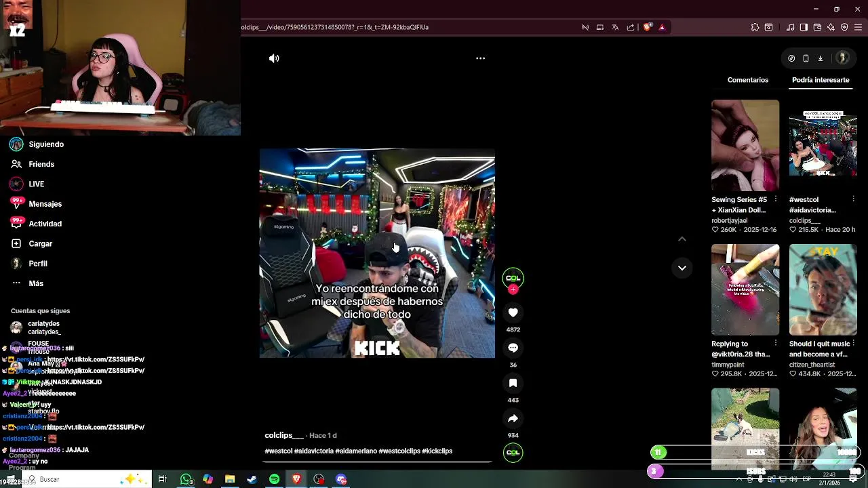Click the main TikTok video player
The width and height of the screenshot is (868, 488).
point(377,253)
